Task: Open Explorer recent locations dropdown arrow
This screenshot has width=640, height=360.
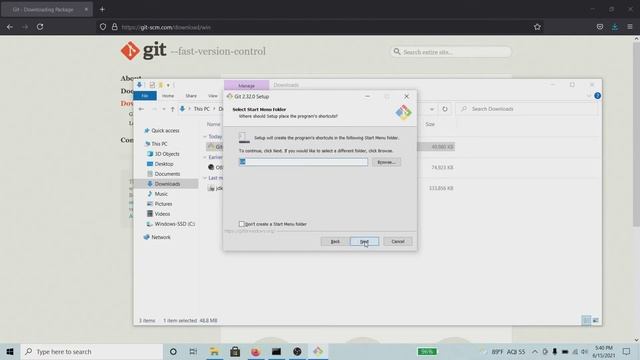Action: 164,109
